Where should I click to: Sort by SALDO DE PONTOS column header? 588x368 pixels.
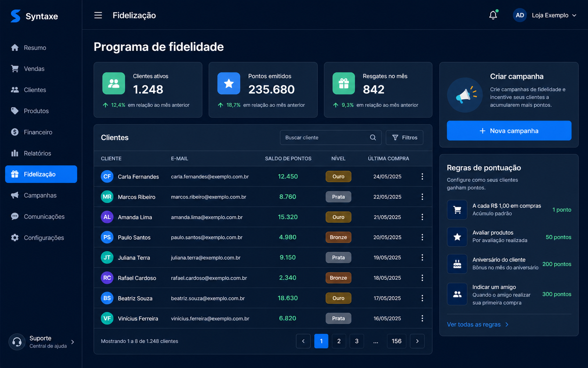click(288, 159)
